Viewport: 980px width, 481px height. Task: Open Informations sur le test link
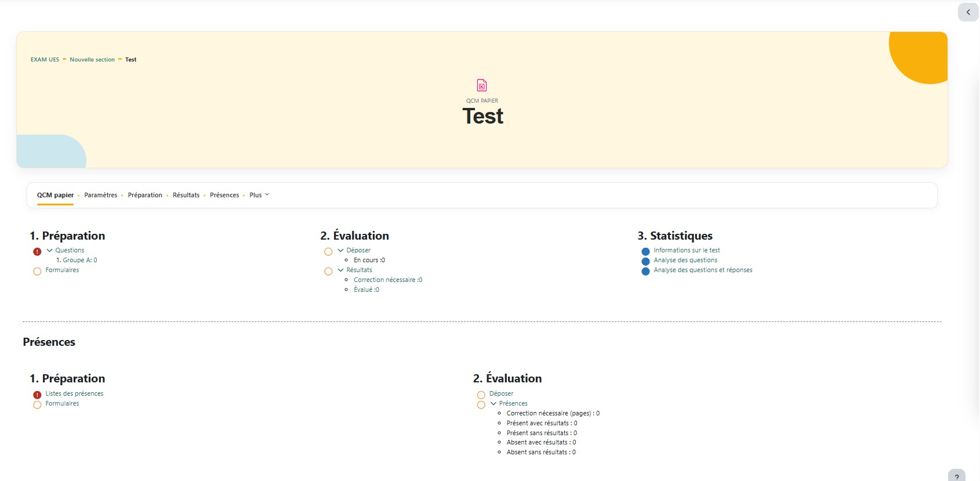[687, 251]
